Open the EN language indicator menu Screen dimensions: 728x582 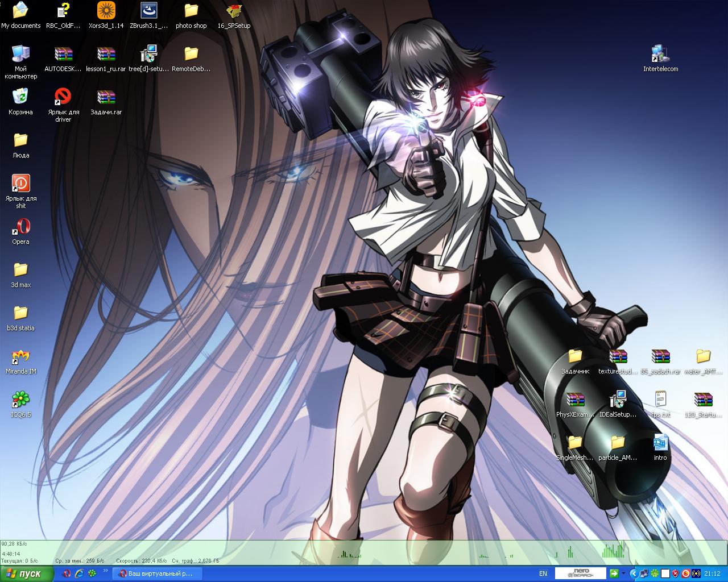click(543, 573)
